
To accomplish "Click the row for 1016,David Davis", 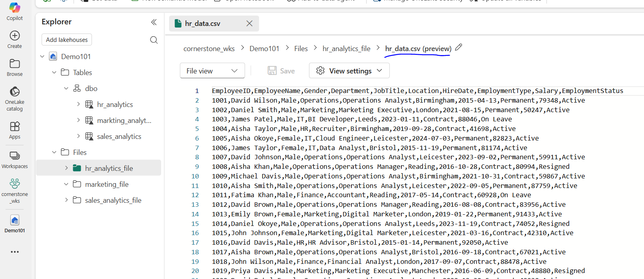I will pos(360,243).
